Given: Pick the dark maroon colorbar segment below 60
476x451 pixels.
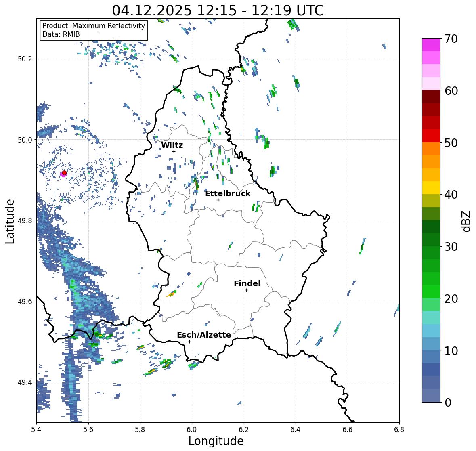Looking at the screenshot, I should (431, 96).
